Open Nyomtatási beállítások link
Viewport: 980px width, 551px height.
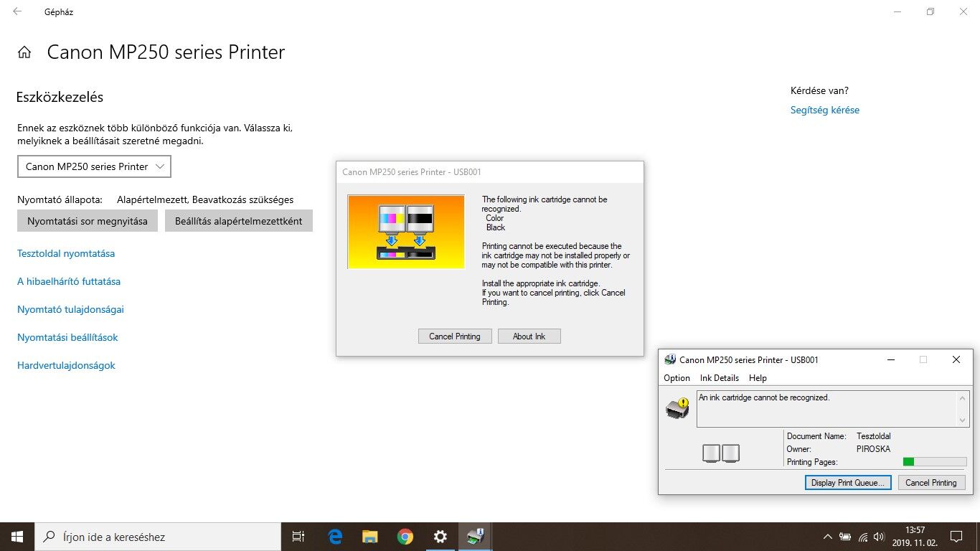point(67,337)
